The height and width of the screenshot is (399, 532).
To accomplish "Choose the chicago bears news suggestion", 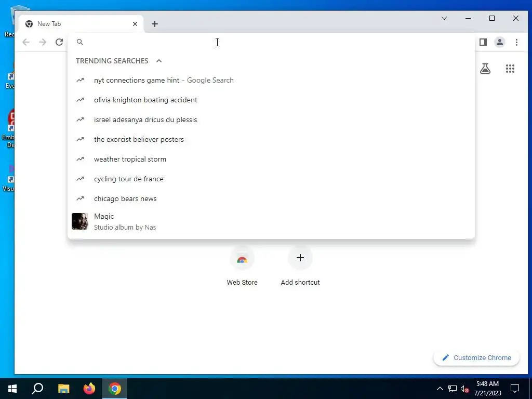I will 271,198.
